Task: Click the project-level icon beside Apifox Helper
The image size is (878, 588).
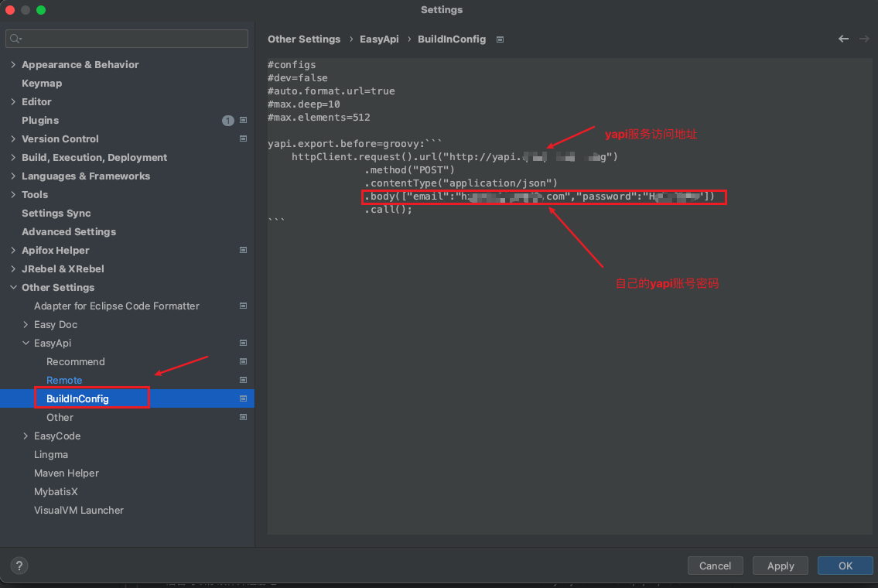Action: (x=243, y=251)
